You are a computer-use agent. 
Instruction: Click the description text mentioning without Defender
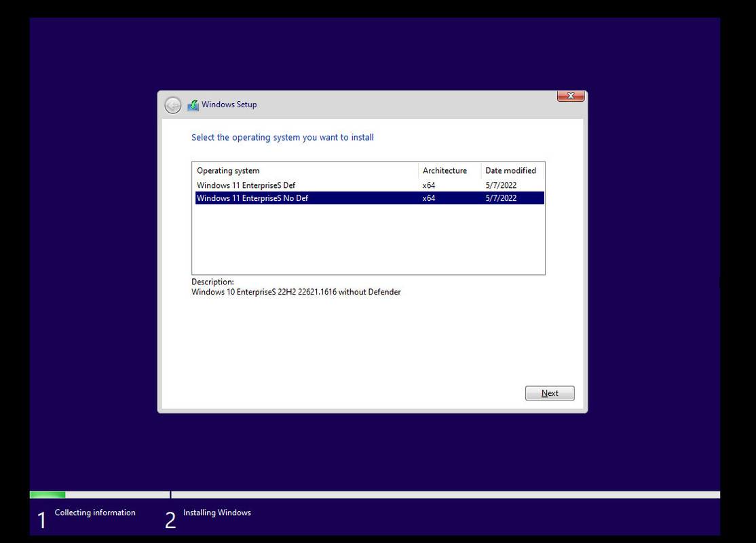click(x=296, y=293)
